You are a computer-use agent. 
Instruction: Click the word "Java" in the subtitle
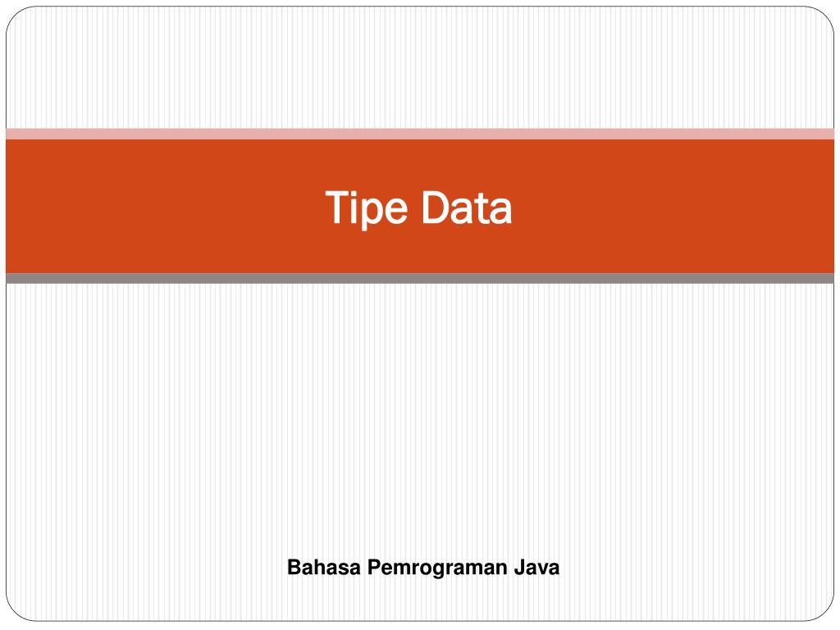[536, 567]
